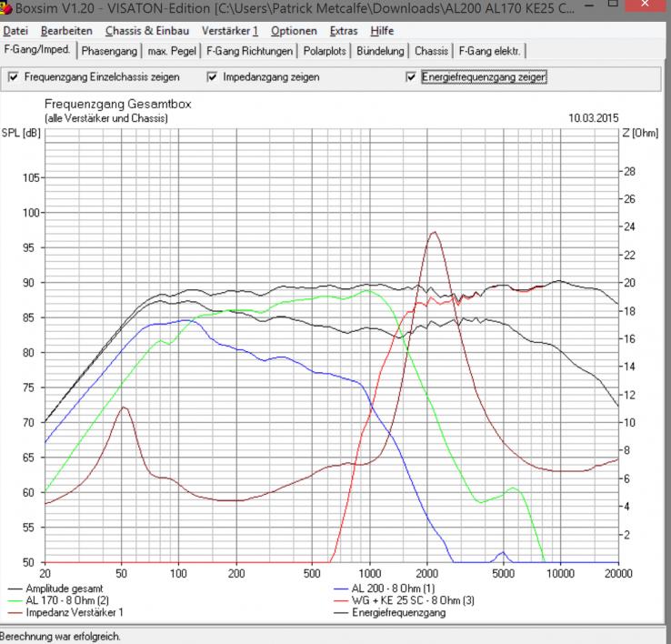Close the Boxsim window
The height and width of the screenshot is (644, 671).
coord(646,5)
